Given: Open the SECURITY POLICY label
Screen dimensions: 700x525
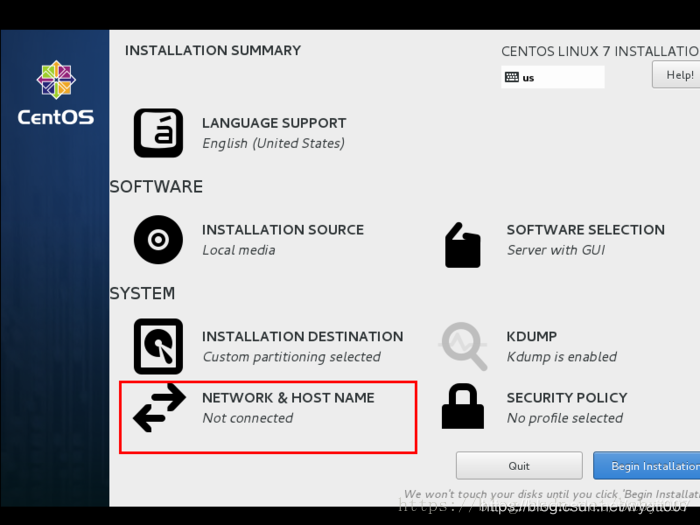Looking at the screenshot, I should pos(567,398).
